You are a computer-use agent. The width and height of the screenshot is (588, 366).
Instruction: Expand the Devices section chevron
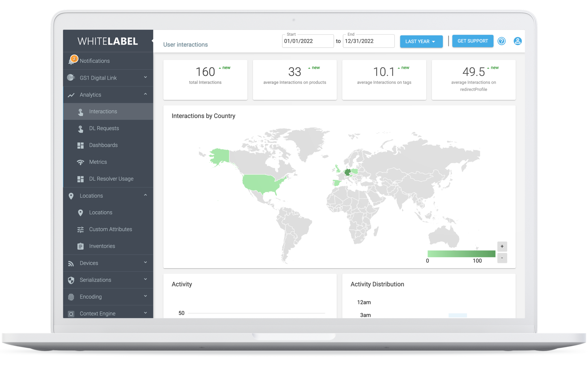pos(145,262)
